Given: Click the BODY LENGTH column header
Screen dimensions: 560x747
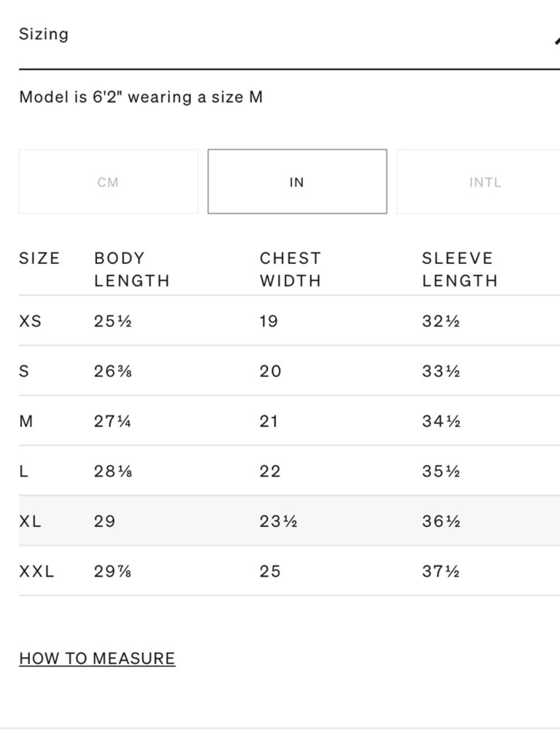Looking at the screenshot, I should click(132, 270).
